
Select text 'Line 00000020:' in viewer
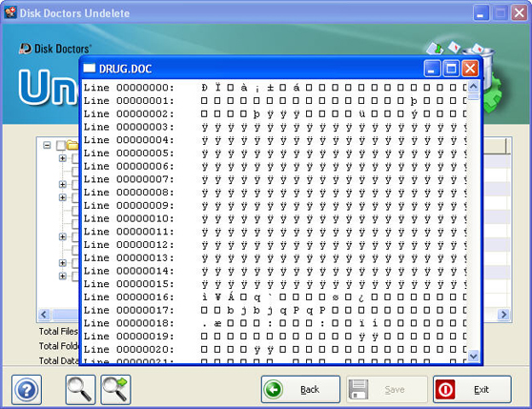(x=129, y=350)
